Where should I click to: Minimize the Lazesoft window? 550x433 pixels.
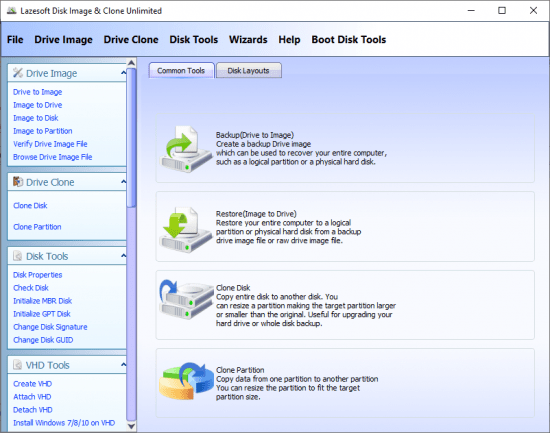pyautogui.click(x=471, y=11)
